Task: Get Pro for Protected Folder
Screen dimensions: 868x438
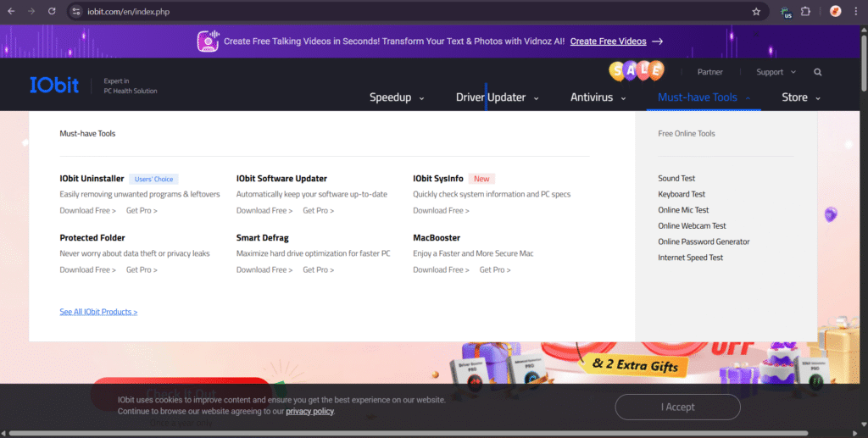Action: [142, 270]
